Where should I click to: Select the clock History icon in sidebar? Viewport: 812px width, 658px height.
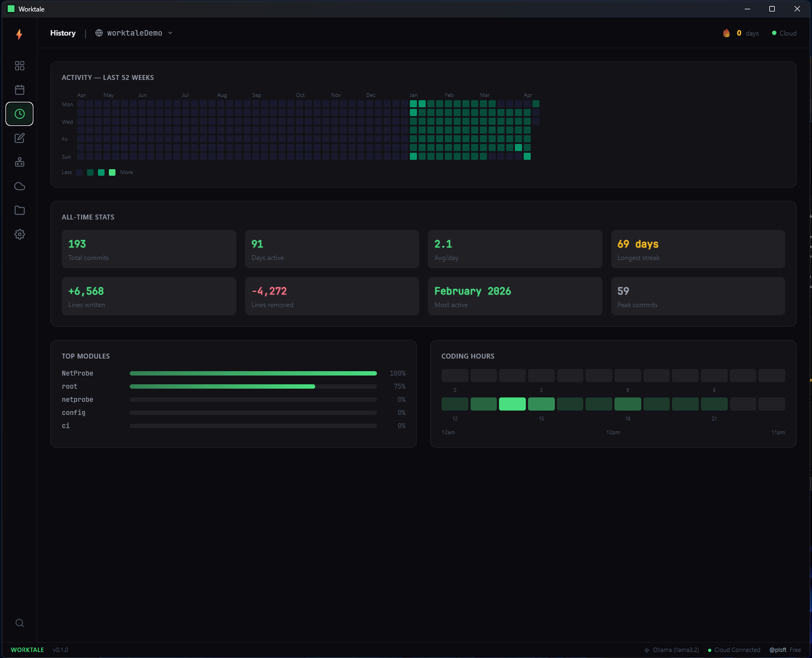(20, 114)
